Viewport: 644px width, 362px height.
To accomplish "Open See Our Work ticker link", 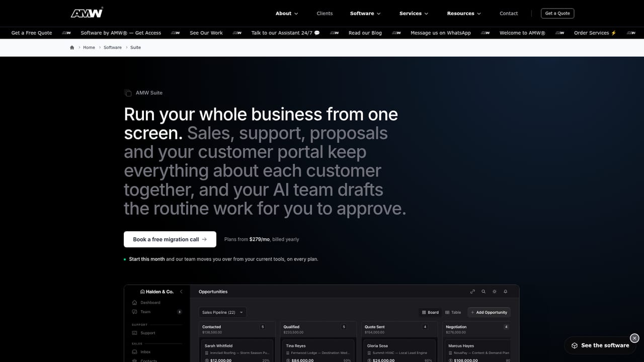I will click(206, 33).
